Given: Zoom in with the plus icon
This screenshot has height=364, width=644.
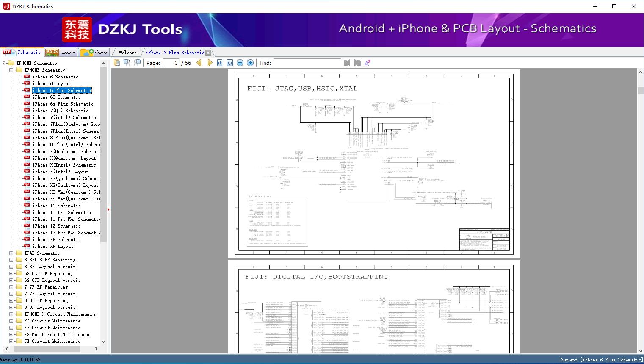Looking at the screenshot, I should pos(250,63).
